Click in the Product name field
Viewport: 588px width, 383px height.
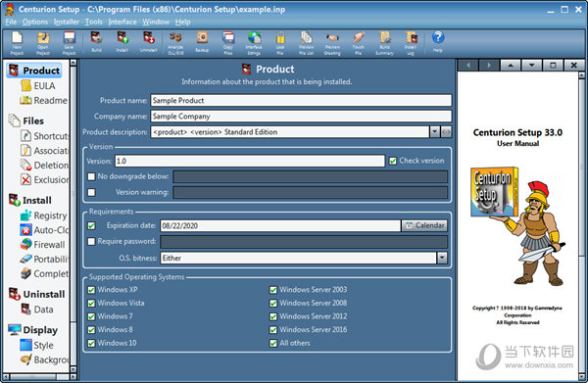[x=301, y=101]
